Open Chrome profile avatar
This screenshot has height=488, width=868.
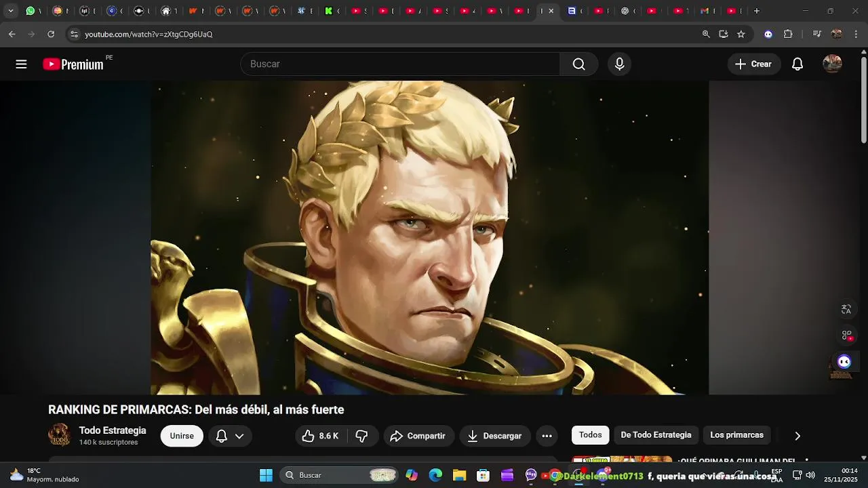pos(837,34)
